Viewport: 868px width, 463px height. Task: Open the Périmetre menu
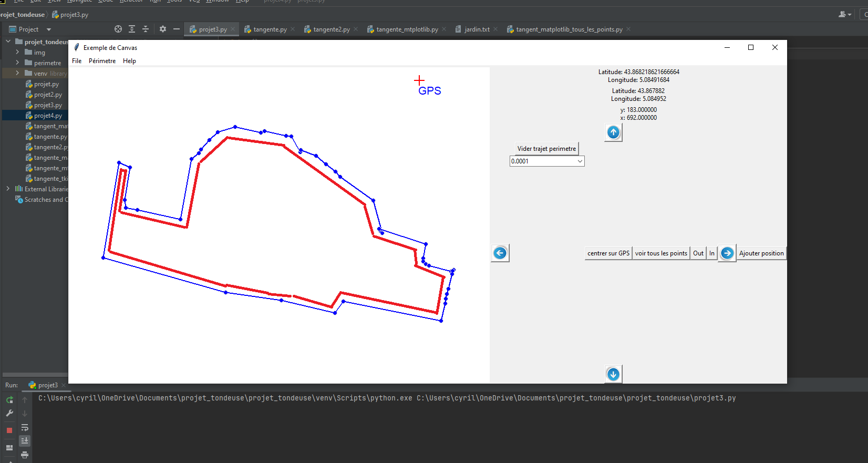(x=102, y=61)
